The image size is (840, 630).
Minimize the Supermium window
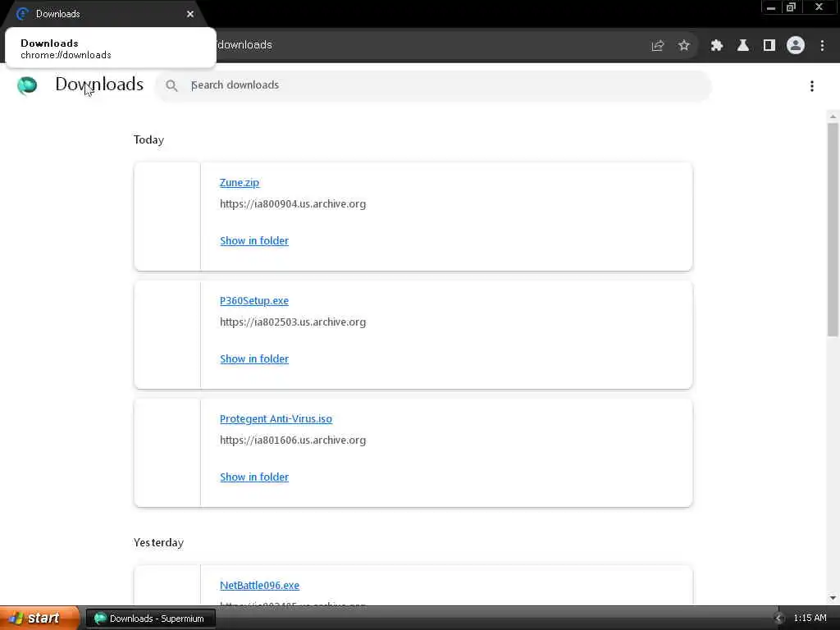pos(771,7)
